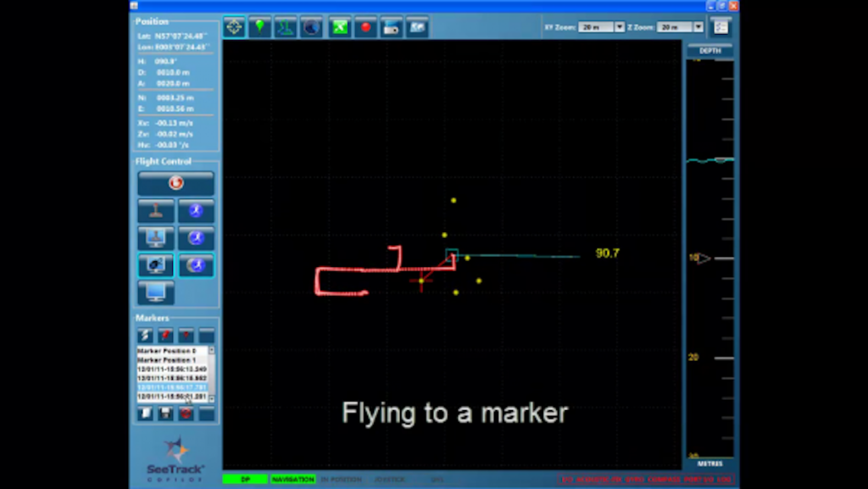
Task: Click the green map pin marker tool
Action: click(x=259, y=27)
